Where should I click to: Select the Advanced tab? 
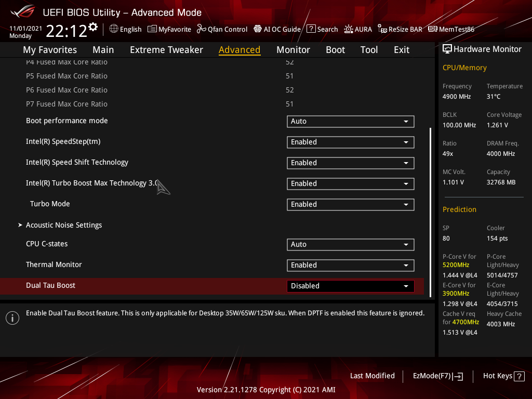[x=240, y=50]
